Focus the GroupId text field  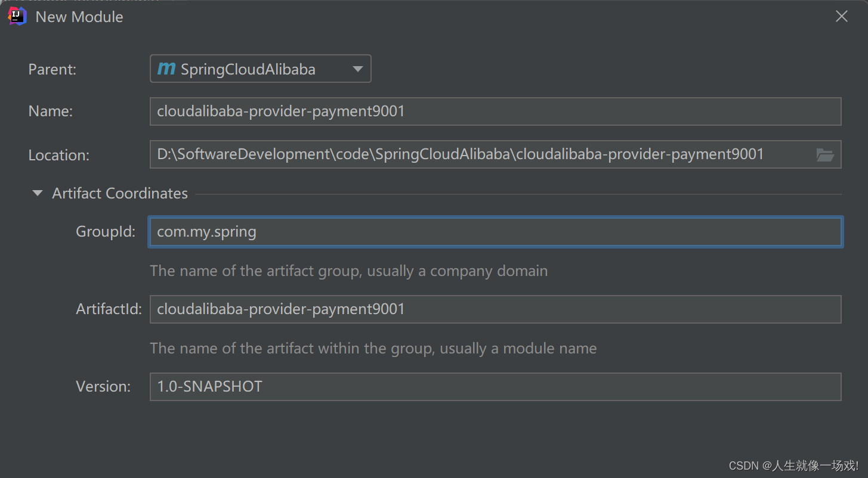[x=495, y=232]
